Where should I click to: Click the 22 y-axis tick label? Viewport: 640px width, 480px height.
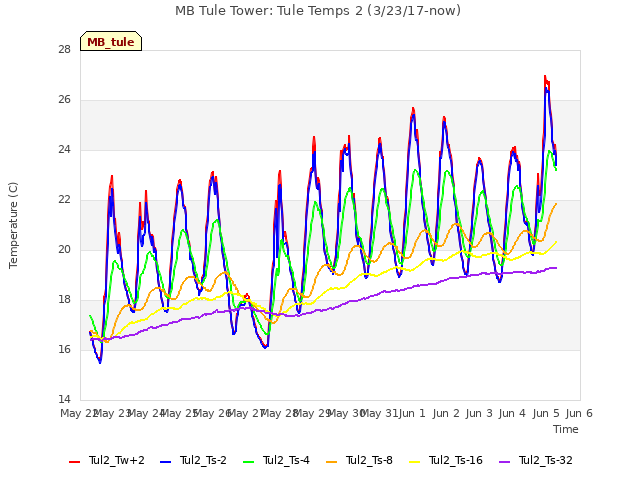click(64, 200)
